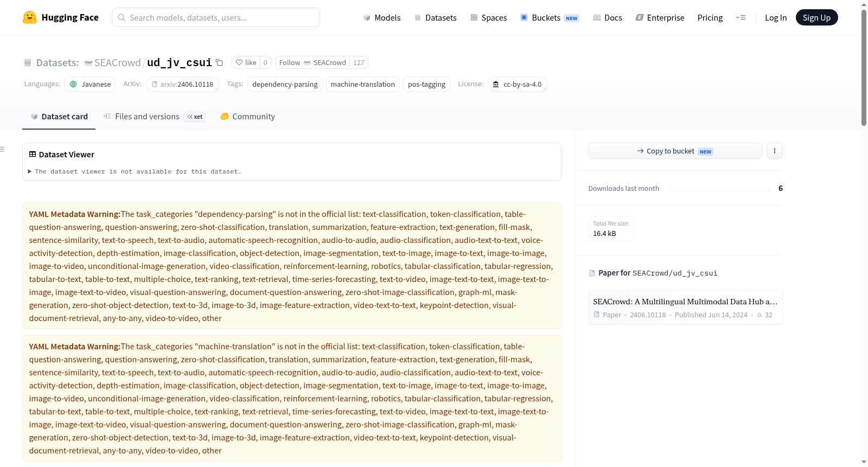Click the SEACrowd organization avatar in breadcrumb

coord(88,63)
